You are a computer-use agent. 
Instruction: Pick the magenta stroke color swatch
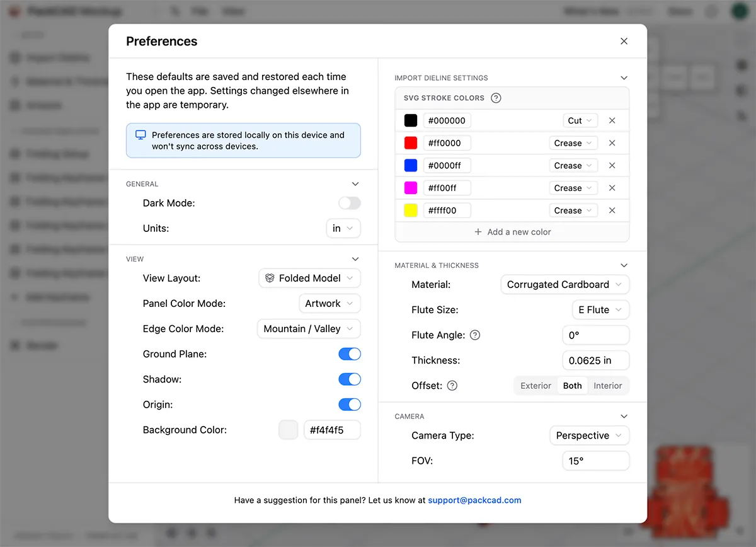click(x=411, y=188)
